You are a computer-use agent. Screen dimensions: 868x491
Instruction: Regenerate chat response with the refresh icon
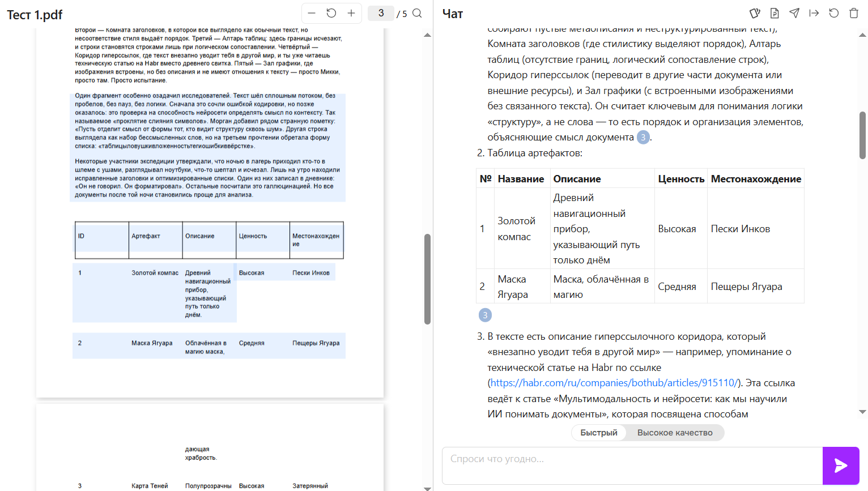point(833,13)
